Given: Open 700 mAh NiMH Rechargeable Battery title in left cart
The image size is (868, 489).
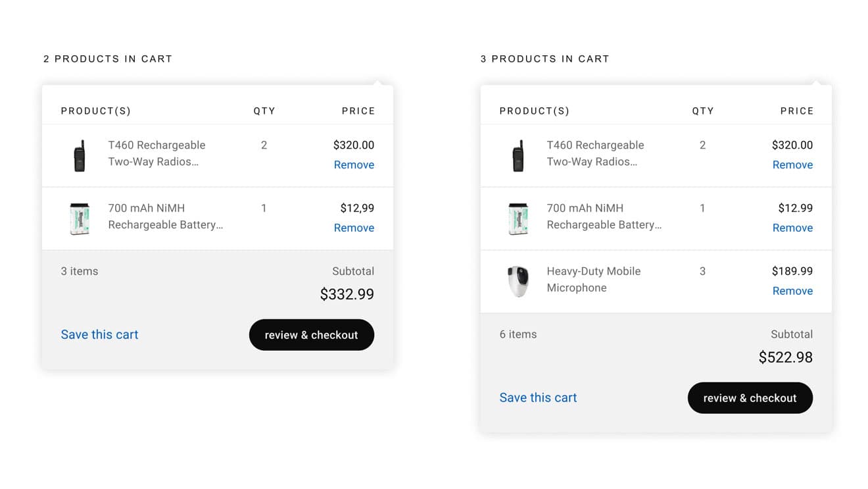Looking at the screenshot, I should tap(166, 217).
